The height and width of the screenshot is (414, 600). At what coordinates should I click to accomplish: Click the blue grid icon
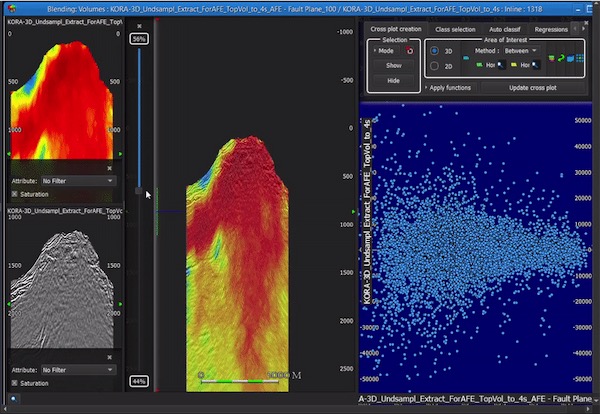(580, 58)
